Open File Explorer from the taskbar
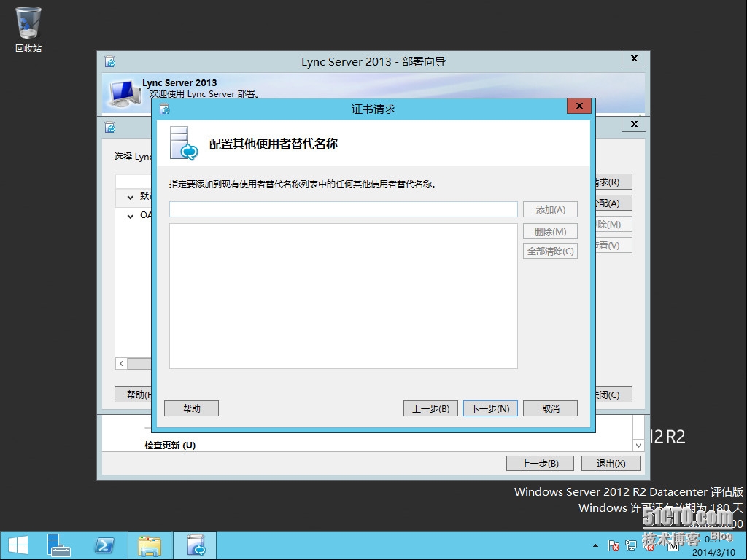The image size is (747, 560). [x=150, y=545]
